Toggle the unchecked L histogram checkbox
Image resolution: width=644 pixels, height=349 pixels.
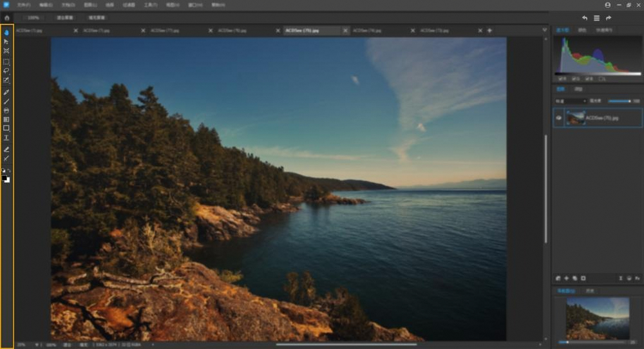tap(600, 79)
